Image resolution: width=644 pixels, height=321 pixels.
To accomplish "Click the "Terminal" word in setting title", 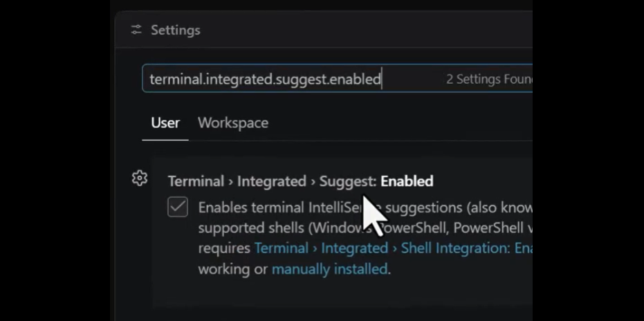I will (196, 181).
